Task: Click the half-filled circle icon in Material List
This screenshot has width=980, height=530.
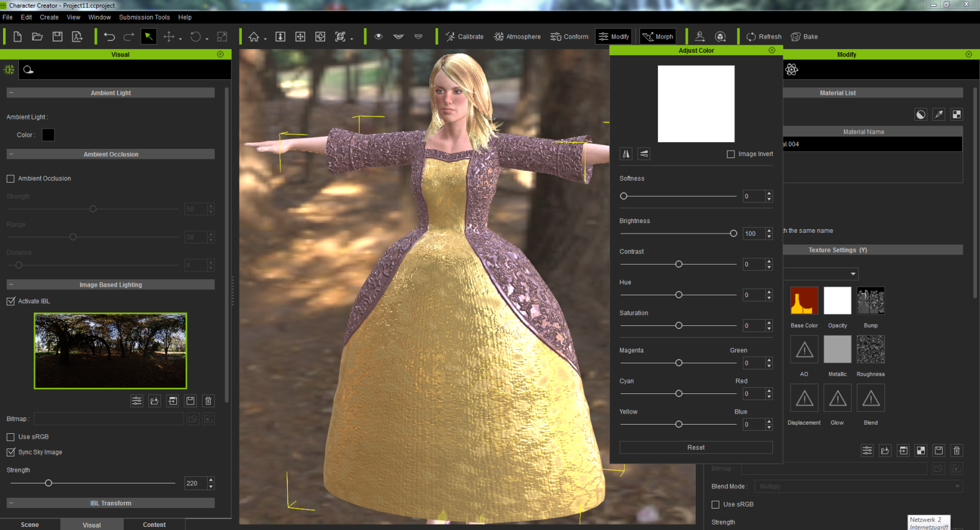Action: [921, 115]
